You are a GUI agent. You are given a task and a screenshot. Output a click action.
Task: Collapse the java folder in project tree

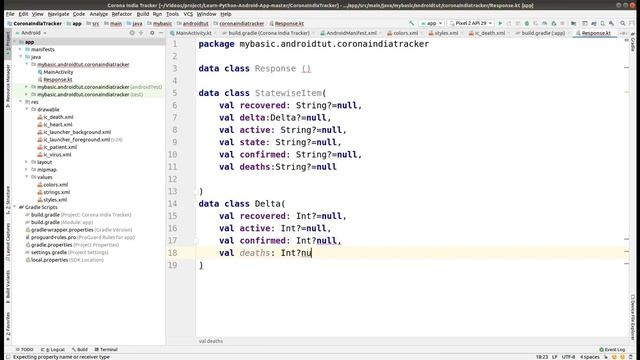click(x=20, y=57)
